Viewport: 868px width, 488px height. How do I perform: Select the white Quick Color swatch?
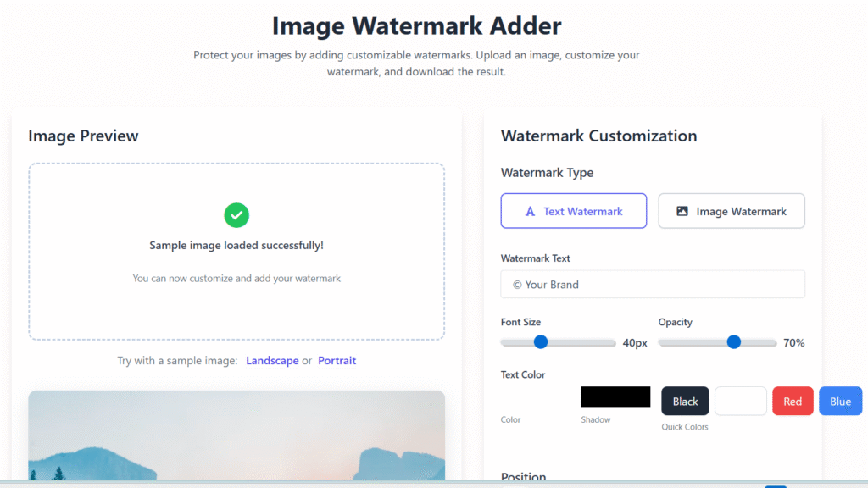(x=740, y=401)
